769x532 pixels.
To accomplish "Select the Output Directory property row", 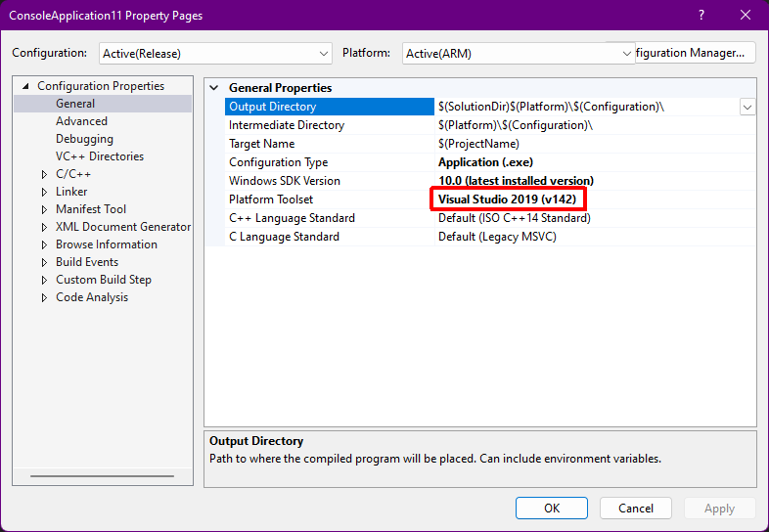I will click(329, 107).
